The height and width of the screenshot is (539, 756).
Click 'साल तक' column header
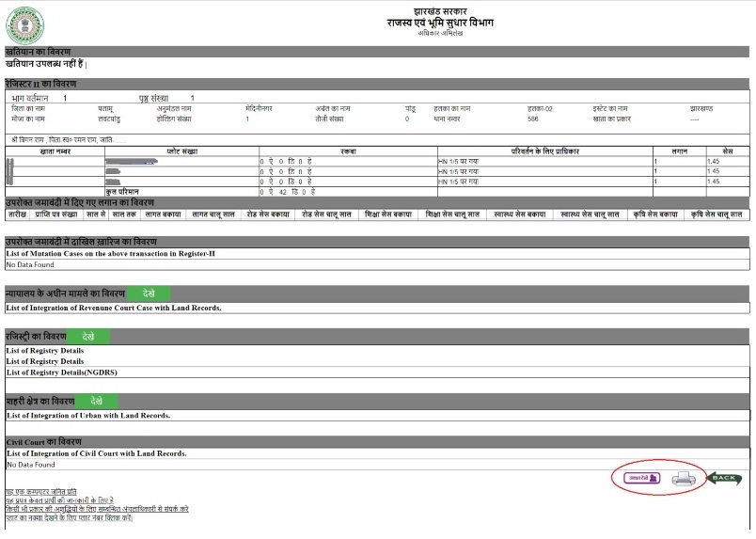124,214
